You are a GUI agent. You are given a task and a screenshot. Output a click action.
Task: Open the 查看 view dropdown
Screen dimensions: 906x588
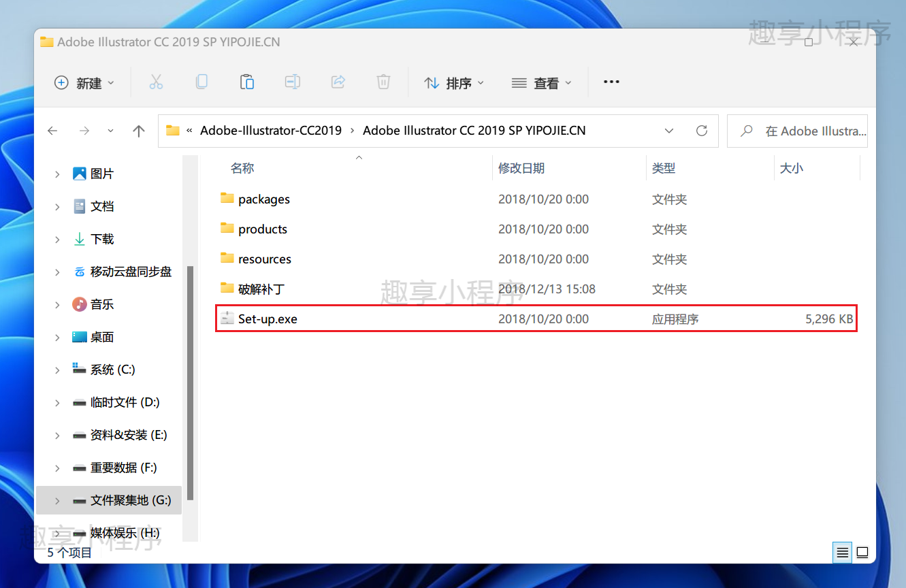tap(541, 82)
